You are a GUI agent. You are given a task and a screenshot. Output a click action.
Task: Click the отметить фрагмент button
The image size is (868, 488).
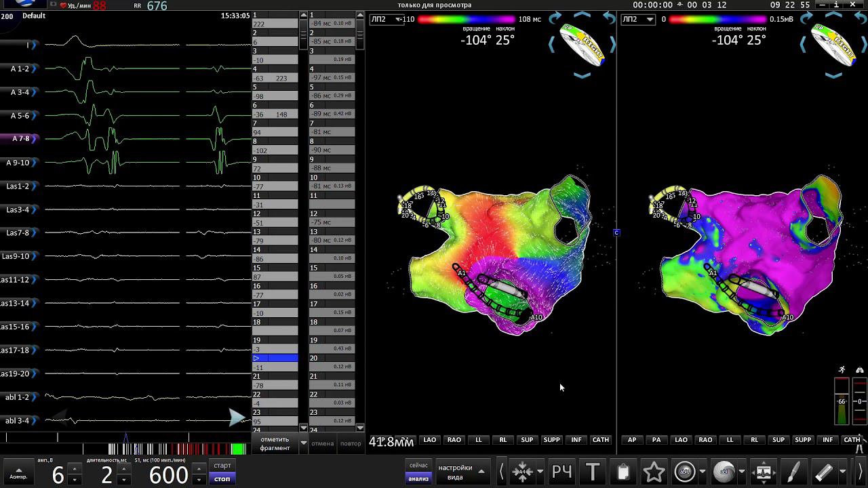tap(275, 443)
